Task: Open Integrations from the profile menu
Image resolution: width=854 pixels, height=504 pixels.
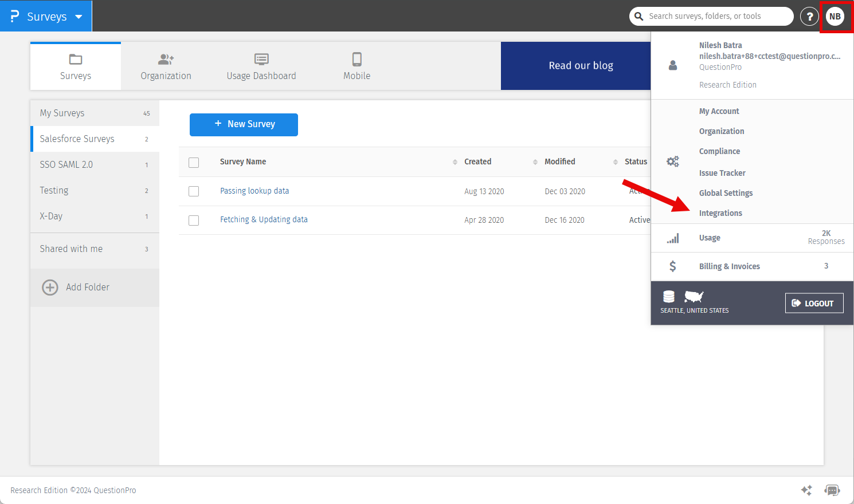Action: 720,213
